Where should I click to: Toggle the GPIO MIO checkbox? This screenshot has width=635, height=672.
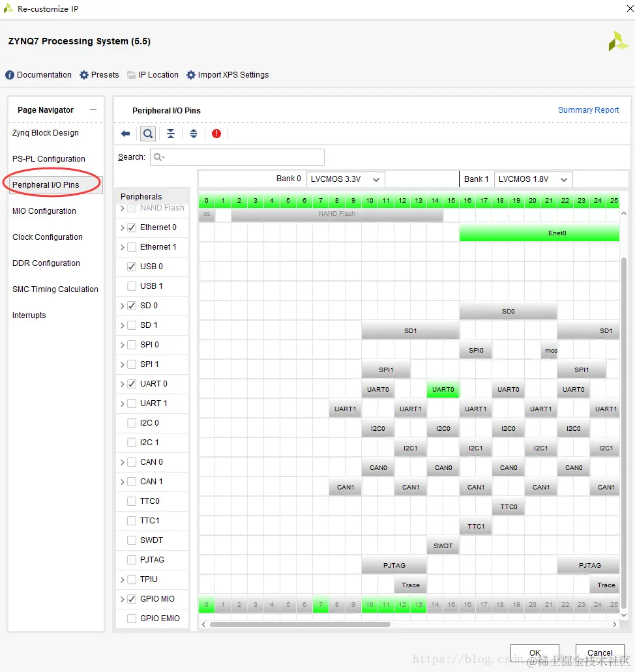pos(132,599)
